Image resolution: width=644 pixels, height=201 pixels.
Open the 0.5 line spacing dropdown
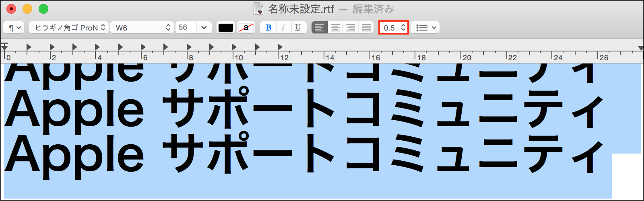[394, 28]
